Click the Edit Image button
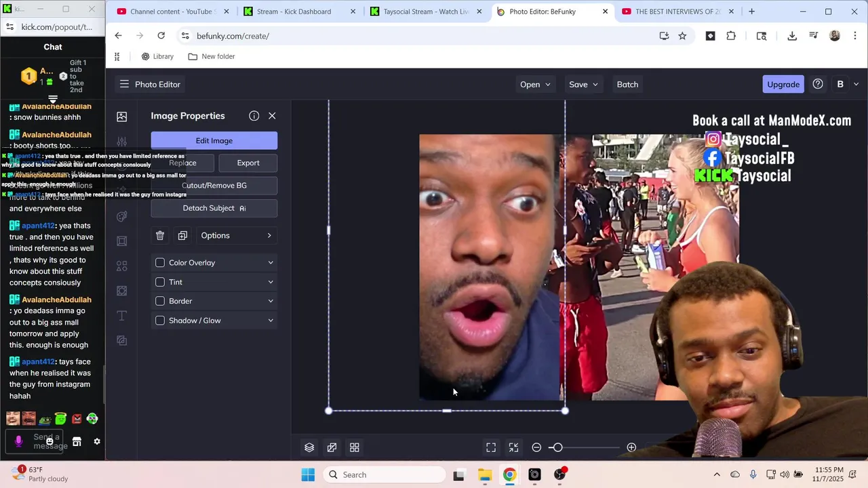This screenshot has height=488, width=868. click(x=214, y=140)
